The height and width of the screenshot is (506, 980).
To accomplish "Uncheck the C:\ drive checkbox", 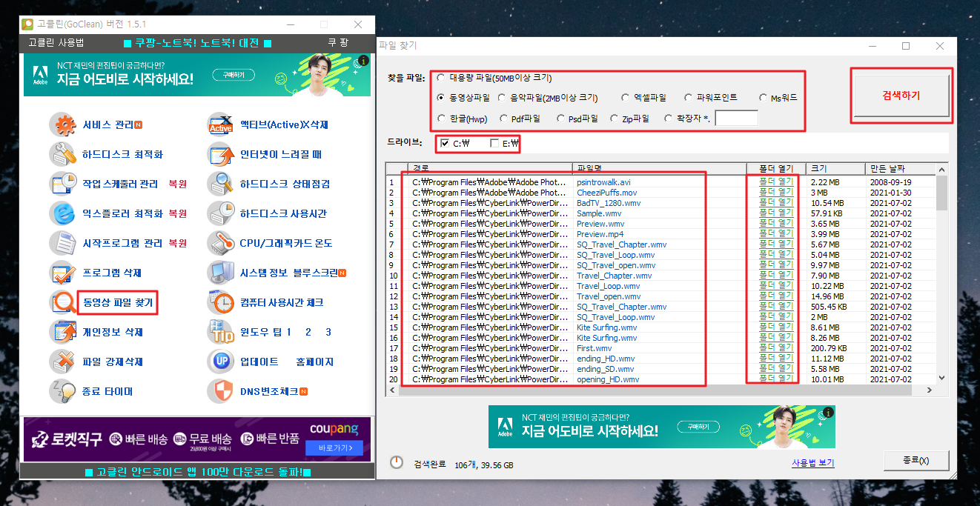I will (x=445, y=143).
